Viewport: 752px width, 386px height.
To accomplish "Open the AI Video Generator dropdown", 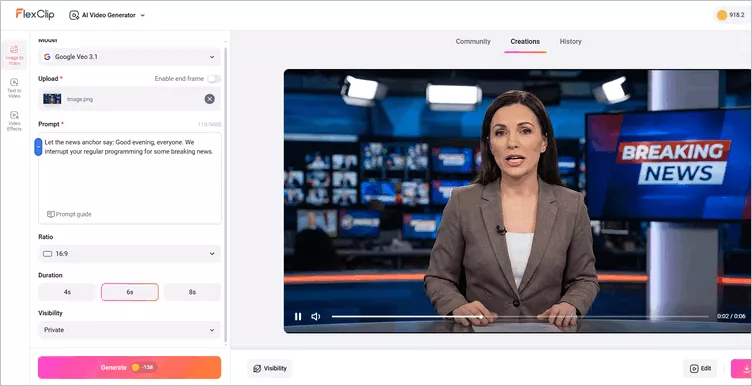I will pyautogui.click(x=107, y=15).
